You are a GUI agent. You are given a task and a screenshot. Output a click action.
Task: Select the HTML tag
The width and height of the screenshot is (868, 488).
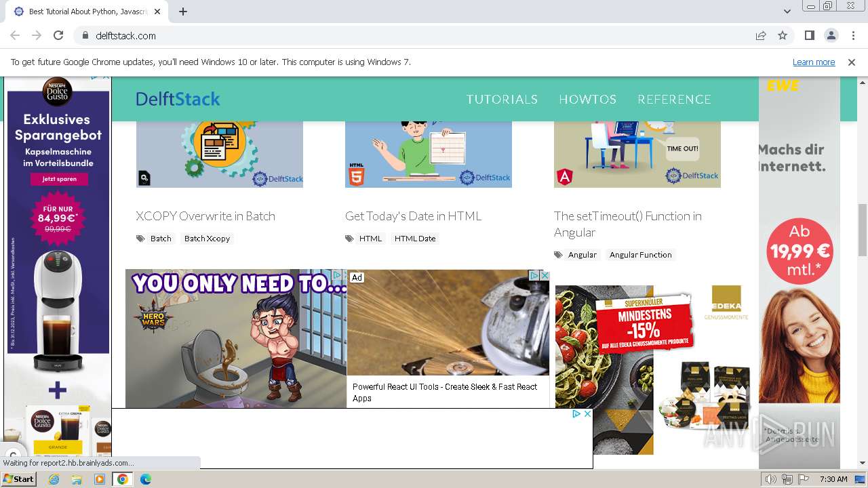click(370, 239)
